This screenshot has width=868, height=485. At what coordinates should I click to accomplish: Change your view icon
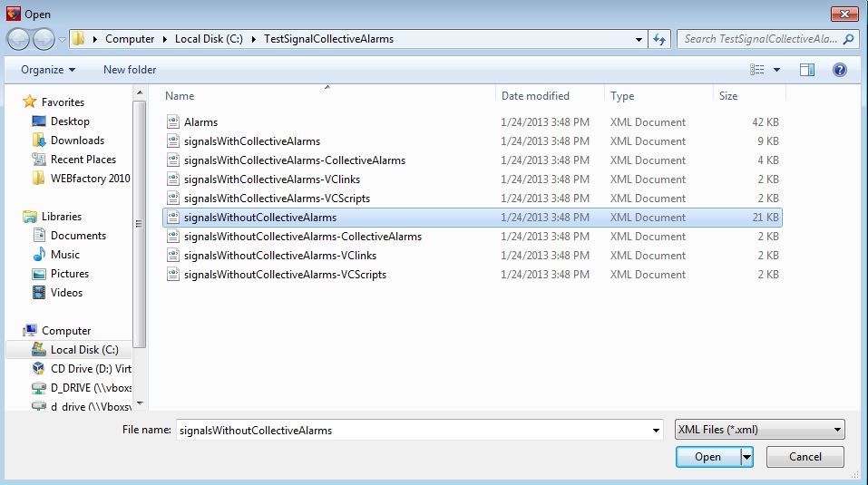(756, 70)
